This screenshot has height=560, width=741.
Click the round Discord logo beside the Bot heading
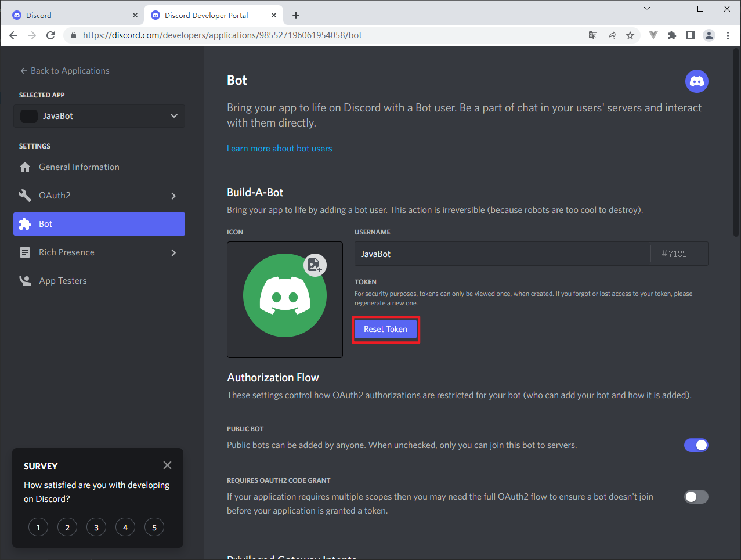click(x=697, y=81)
